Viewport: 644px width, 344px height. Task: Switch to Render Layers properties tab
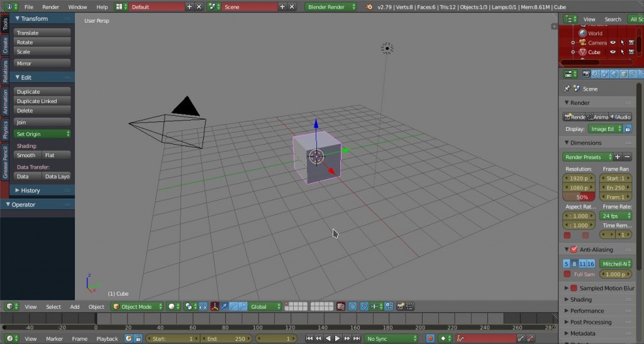click(596, 74)
